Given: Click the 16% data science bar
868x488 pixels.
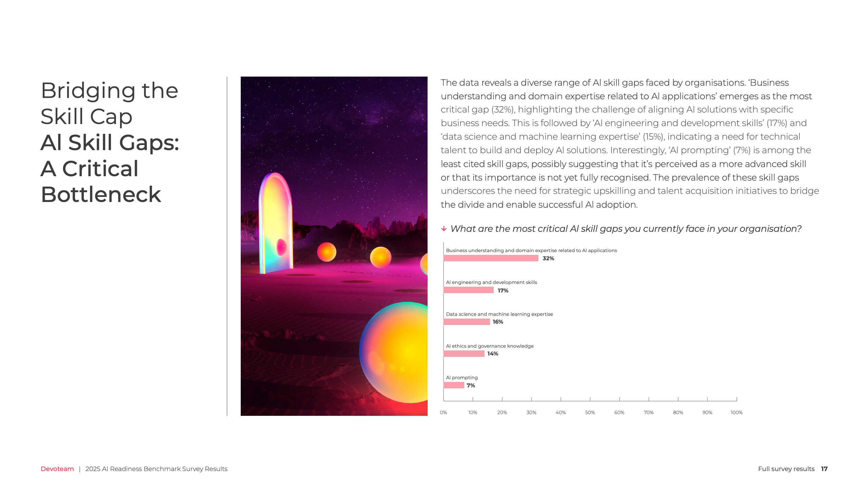Looking at the screenshot, I should point(467,322).
